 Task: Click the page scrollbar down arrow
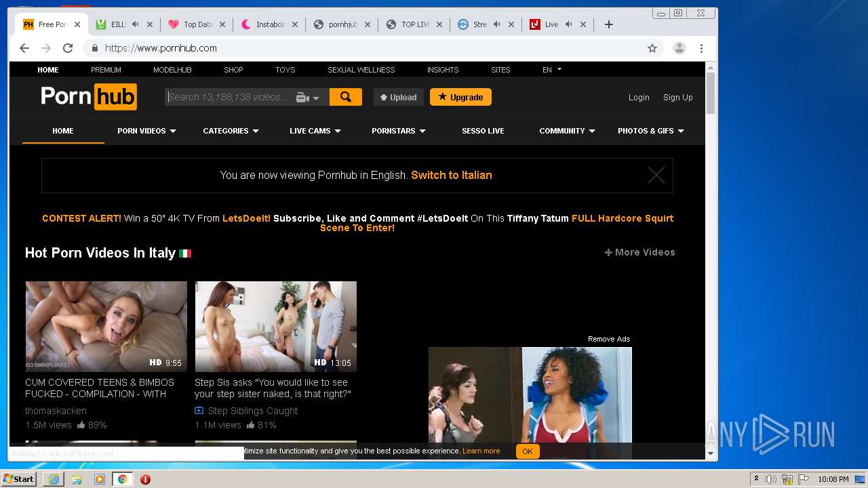pos(711,453)
